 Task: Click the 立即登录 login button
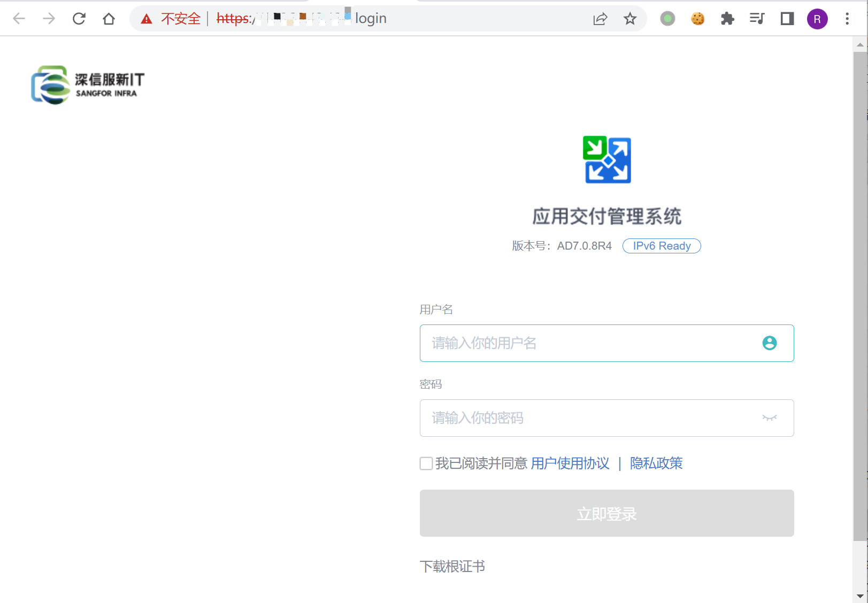tap(606, 513)
